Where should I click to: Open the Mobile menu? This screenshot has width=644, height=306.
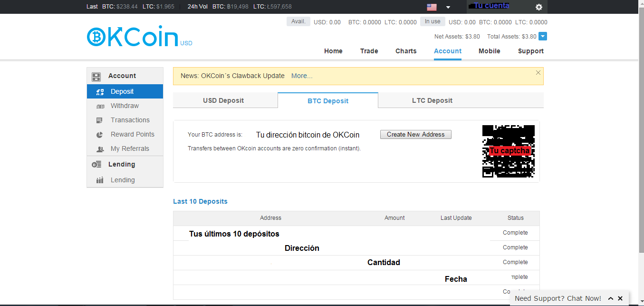coord(490,51)
